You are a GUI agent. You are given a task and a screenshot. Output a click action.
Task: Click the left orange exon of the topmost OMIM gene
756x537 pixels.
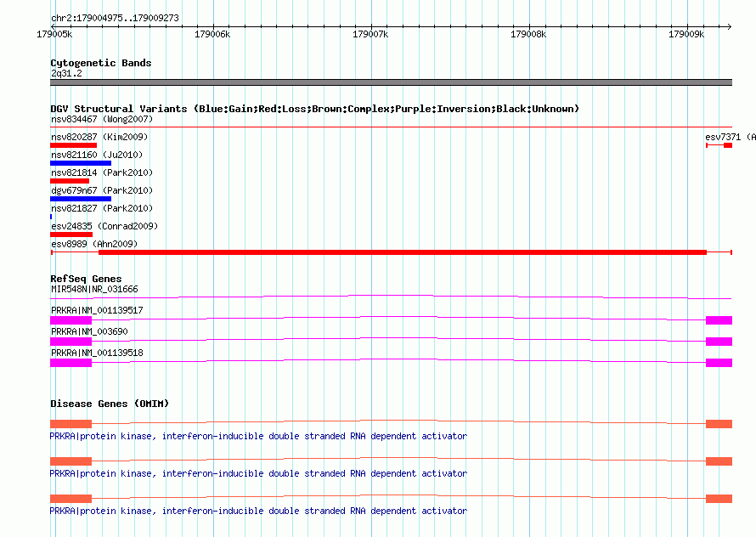71,424
